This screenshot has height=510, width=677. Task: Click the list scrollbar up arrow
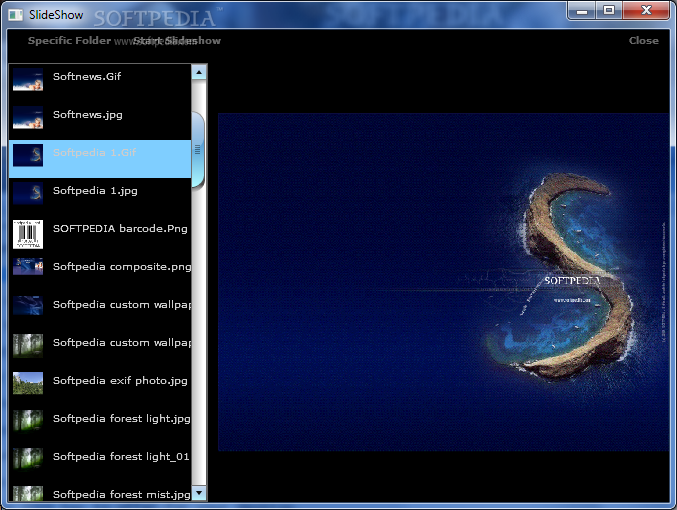(199, 72)
